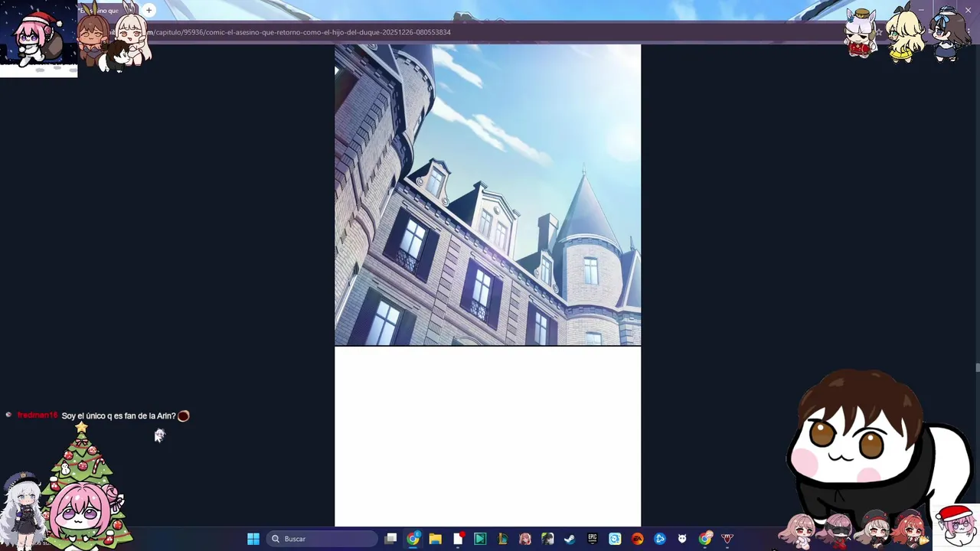Open the blue round Battle.net-style taskbar icon
Image resolution: width=980 pixels, height=551 pixels.
[660, 539]
